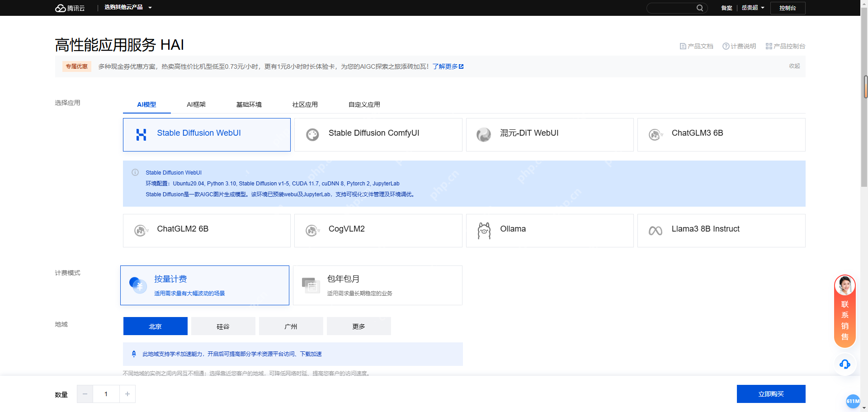Decrease quantity with minus button
Screen dimensions: 868x412
tap(85, 394)
